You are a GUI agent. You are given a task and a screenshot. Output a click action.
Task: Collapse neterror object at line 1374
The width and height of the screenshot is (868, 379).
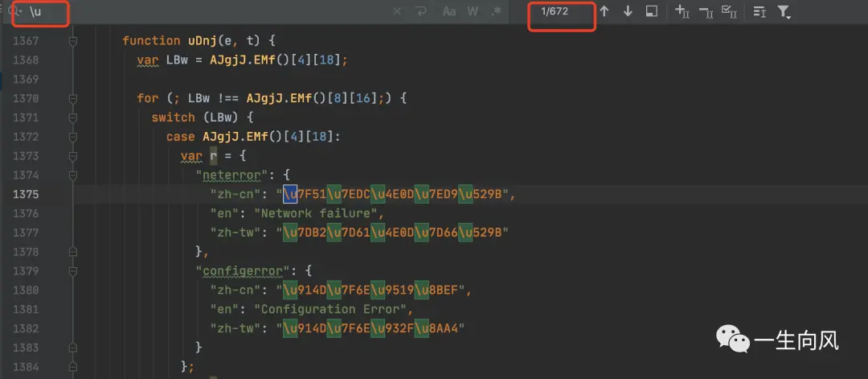pos(72,175)
